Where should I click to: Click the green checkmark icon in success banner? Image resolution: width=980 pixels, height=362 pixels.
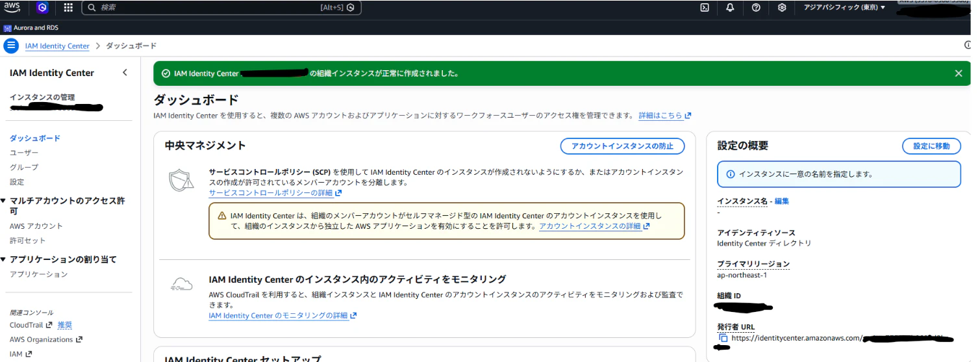tap(166, 73)
